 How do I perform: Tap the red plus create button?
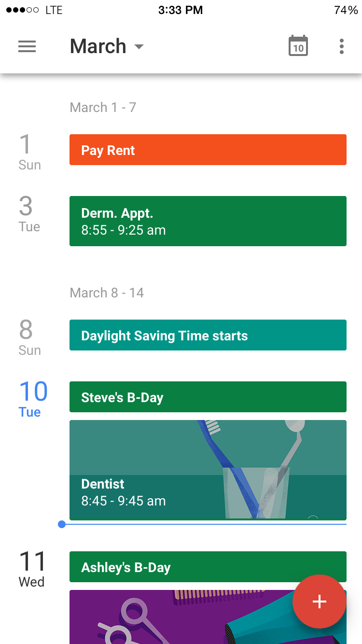(319, 602)
